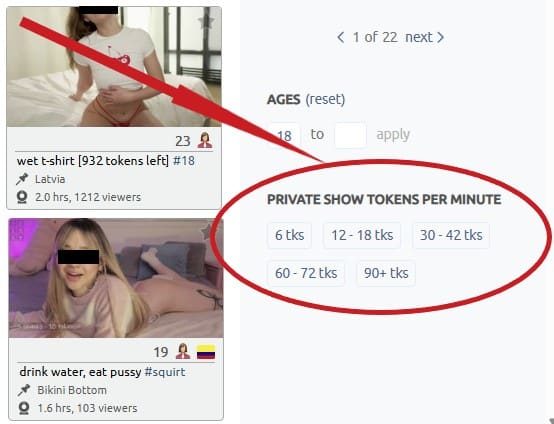Viewport: 554px width, 424px height.
Task: Click the pin icon next to Bikini Bottom
Action: 24,390
